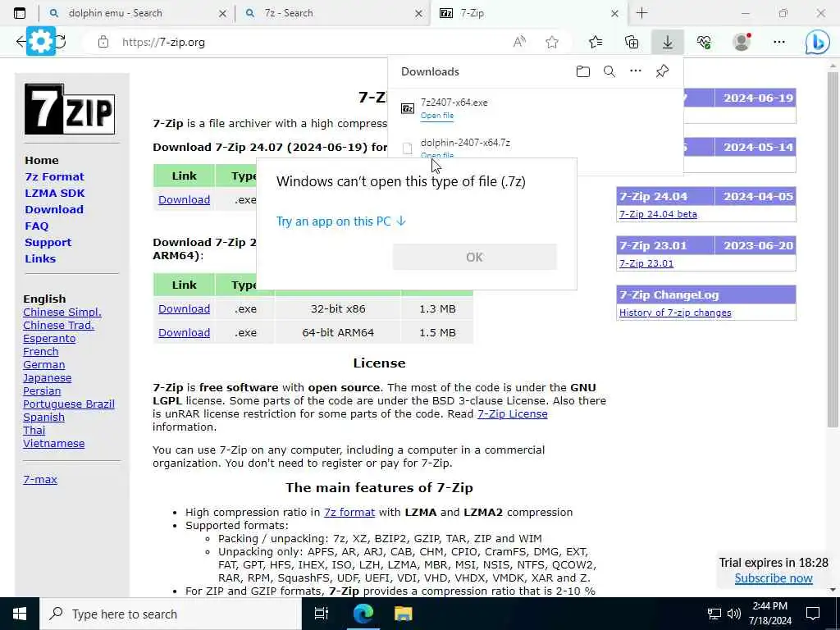Click the dolphin-2407-x64.7z file icon
840x630 pixels.
click(x=408, y=148)
